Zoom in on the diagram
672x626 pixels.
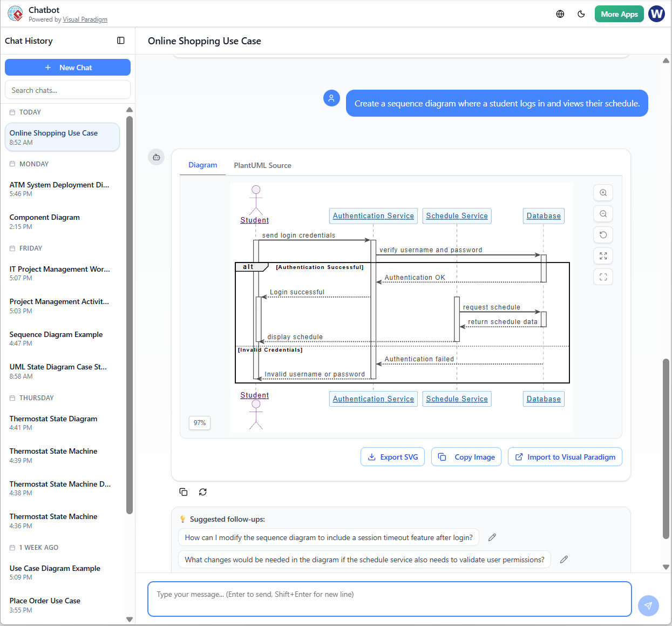click(x=603, y=193)
